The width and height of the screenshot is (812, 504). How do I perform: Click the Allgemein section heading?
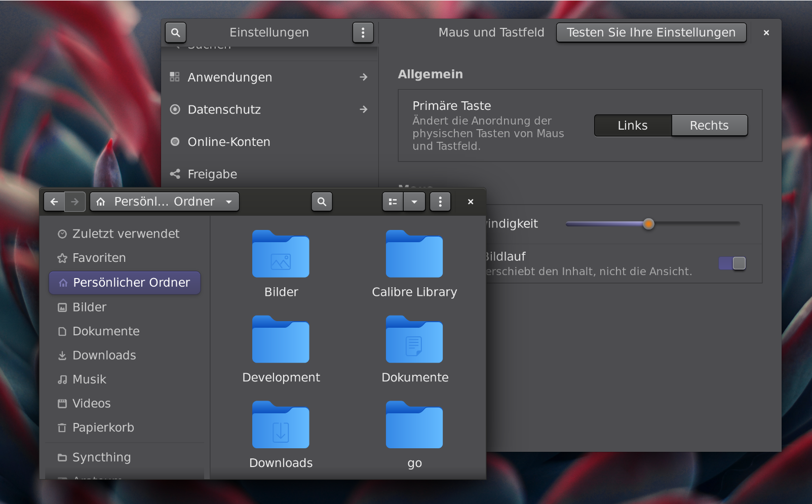tap(431, 74)
